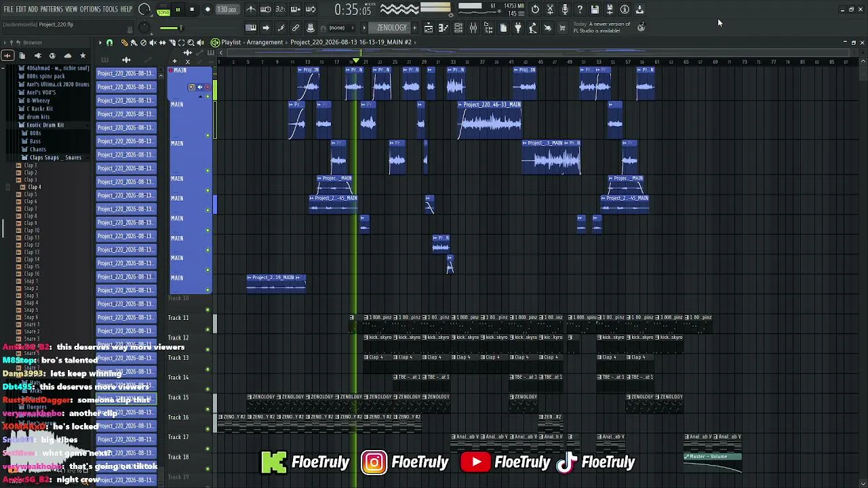
Task: Open the EDIT menu
Action: 21,9
